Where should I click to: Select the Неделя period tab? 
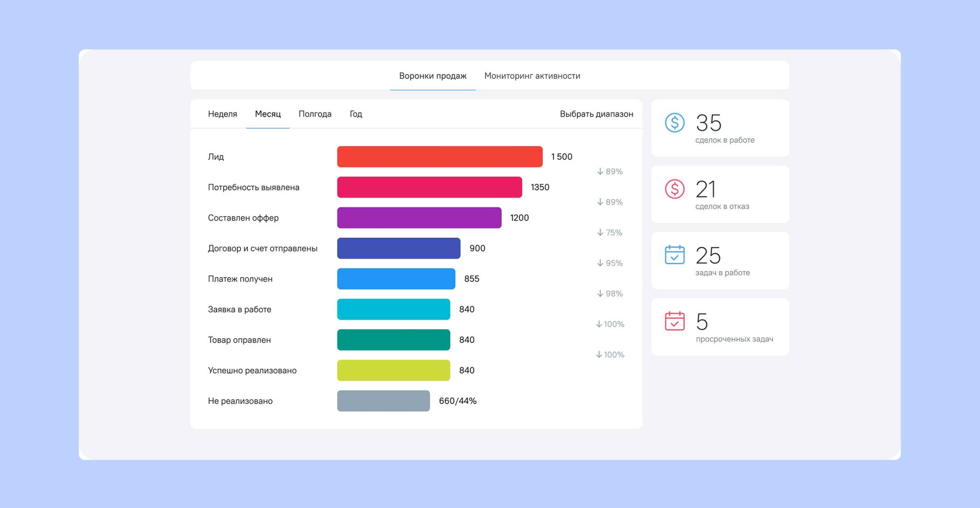(x=223, y=114)
